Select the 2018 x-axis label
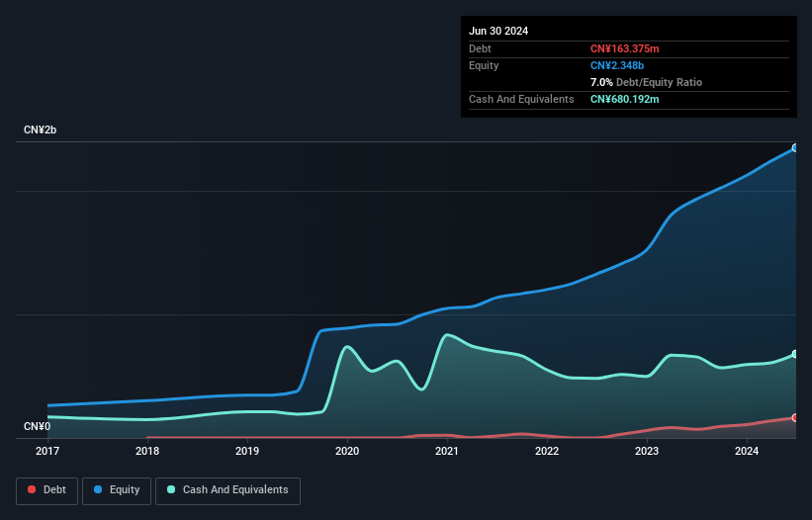Image resolution: width=812 pixels, height=520 pixels. point(147,451)
